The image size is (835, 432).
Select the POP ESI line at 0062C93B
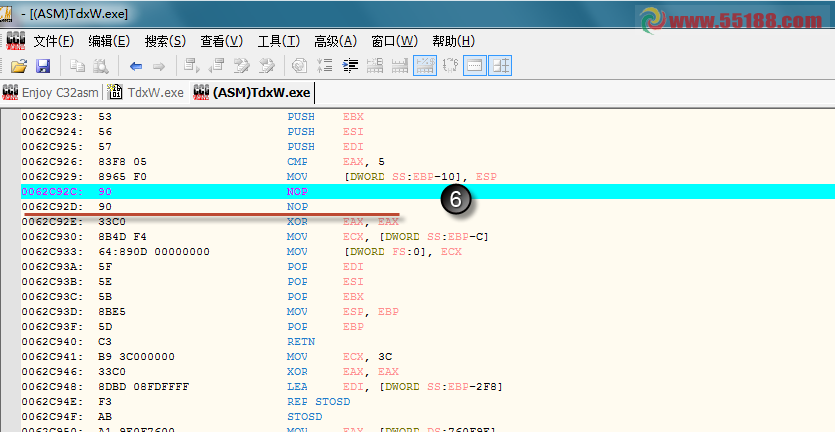point(428,281)
